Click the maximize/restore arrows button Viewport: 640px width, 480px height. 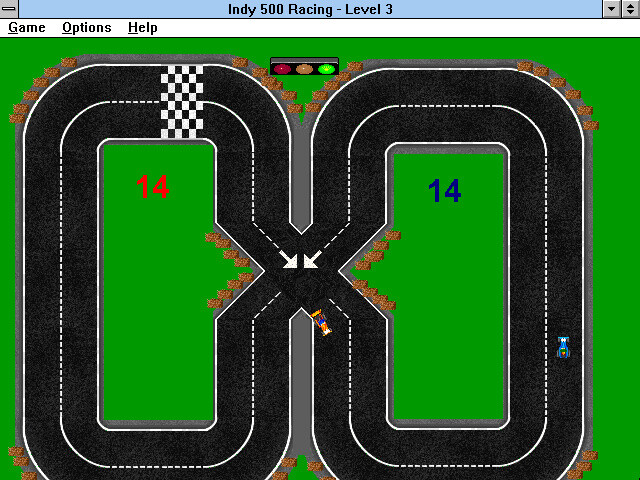(630, 9)
